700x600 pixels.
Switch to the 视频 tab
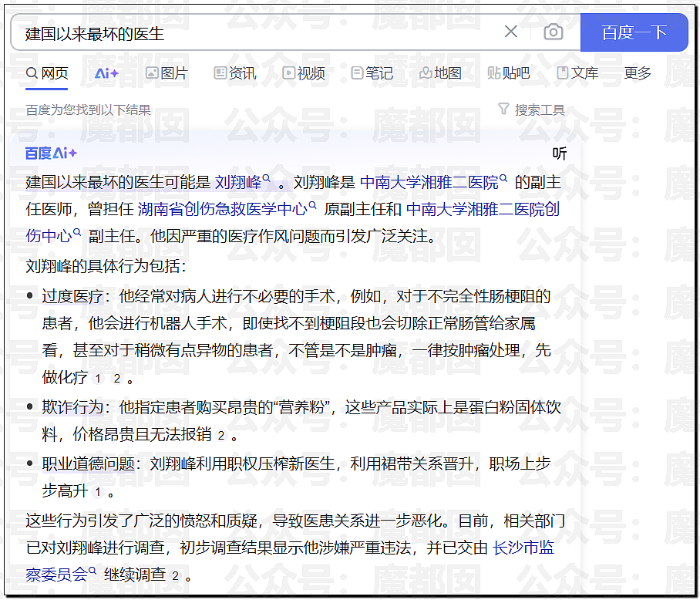pos(304,72)
